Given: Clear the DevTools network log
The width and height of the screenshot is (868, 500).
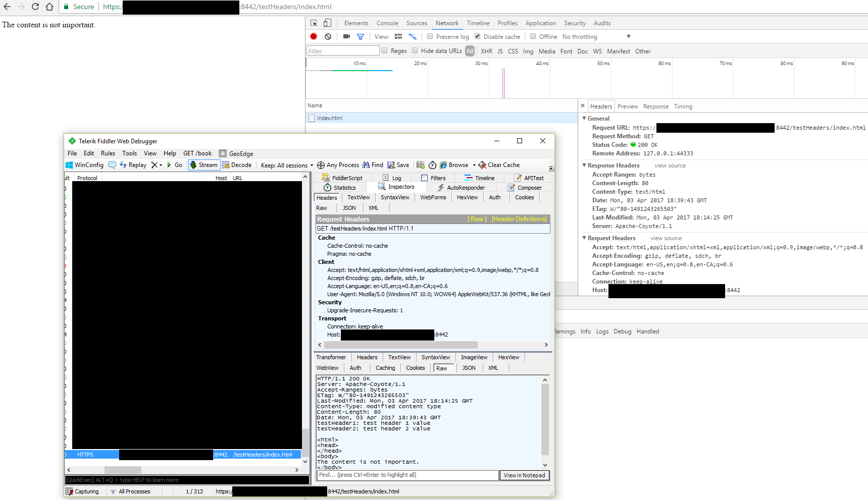Looking at the screenshot, I should pos(328,36).
